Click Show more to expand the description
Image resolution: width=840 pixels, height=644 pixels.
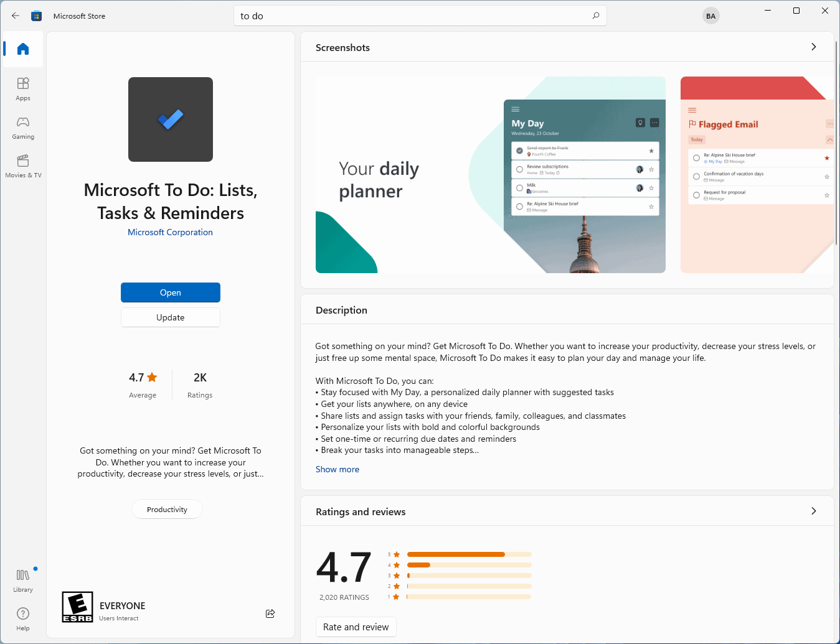tap(337, 469)
